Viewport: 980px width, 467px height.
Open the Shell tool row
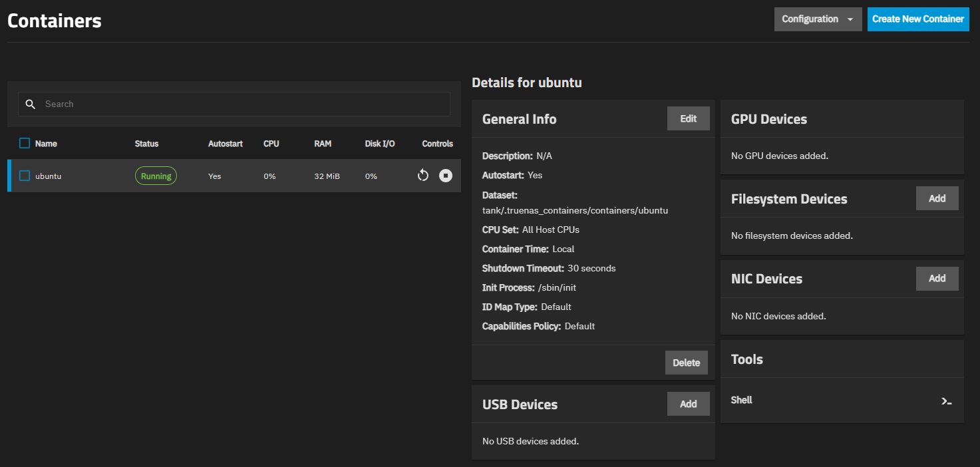742,400
